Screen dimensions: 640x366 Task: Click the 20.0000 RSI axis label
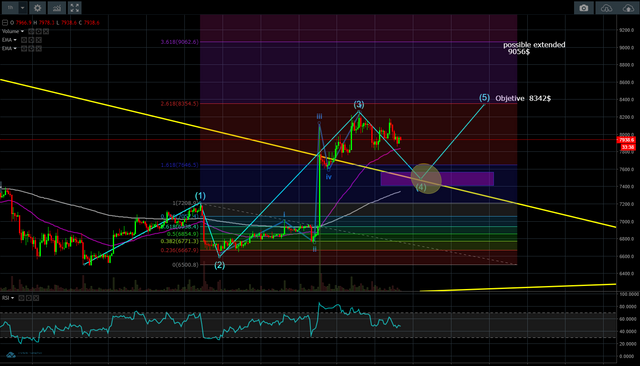(x=627, y=344)
